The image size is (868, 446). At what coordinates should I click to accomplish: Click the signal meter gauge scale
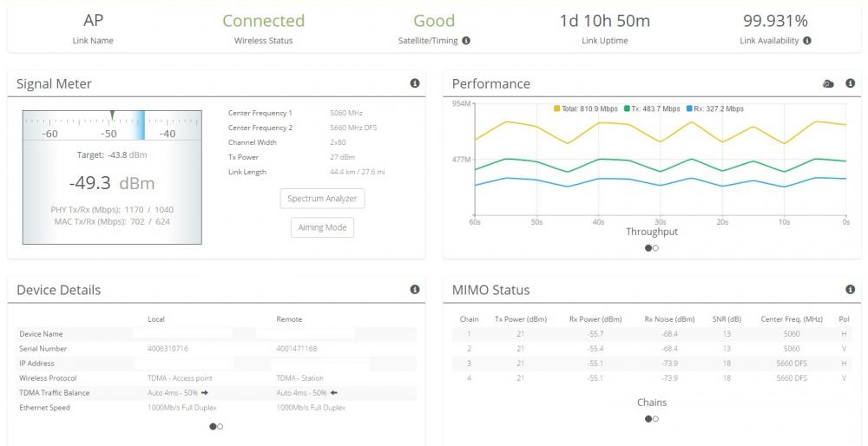point(112,126)
